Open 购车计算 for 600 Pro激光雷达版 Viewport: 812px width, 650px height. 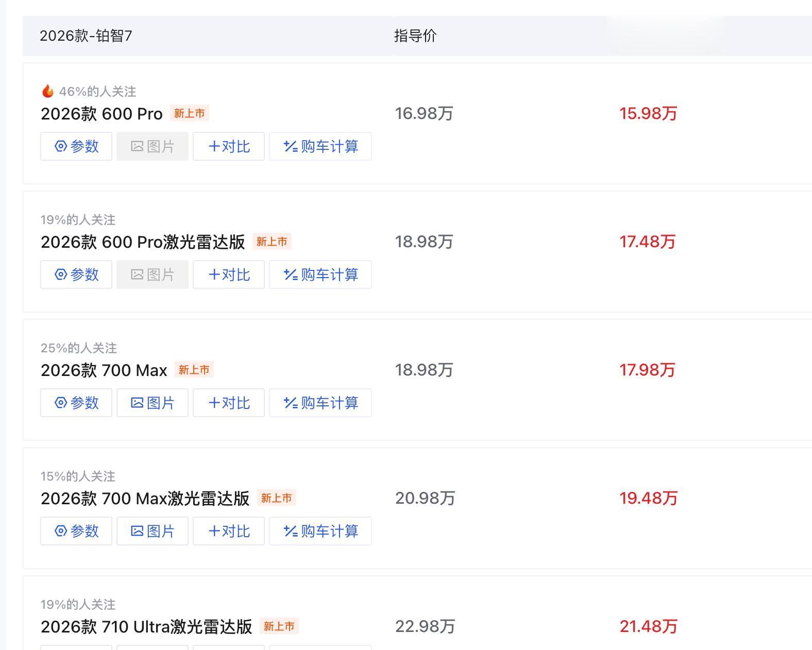(320, 275)
